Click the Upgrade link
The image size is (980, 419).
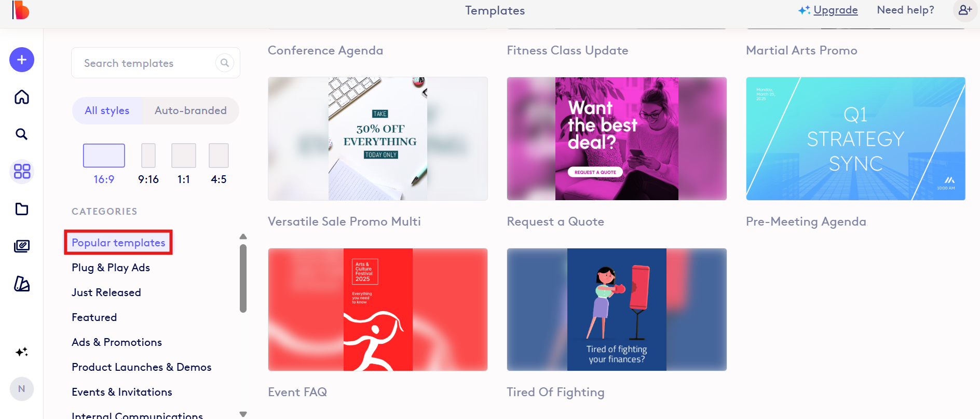835,10
